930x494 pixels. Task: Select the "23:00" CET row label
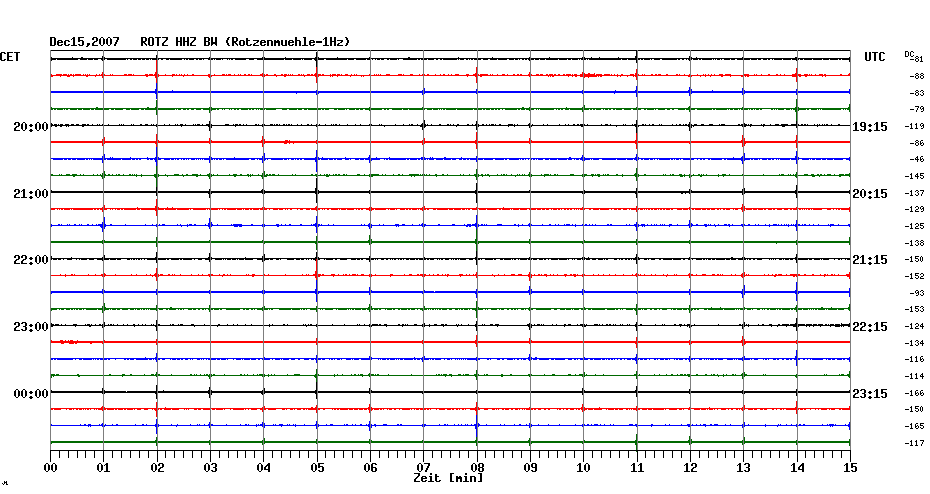coord(31,327)
